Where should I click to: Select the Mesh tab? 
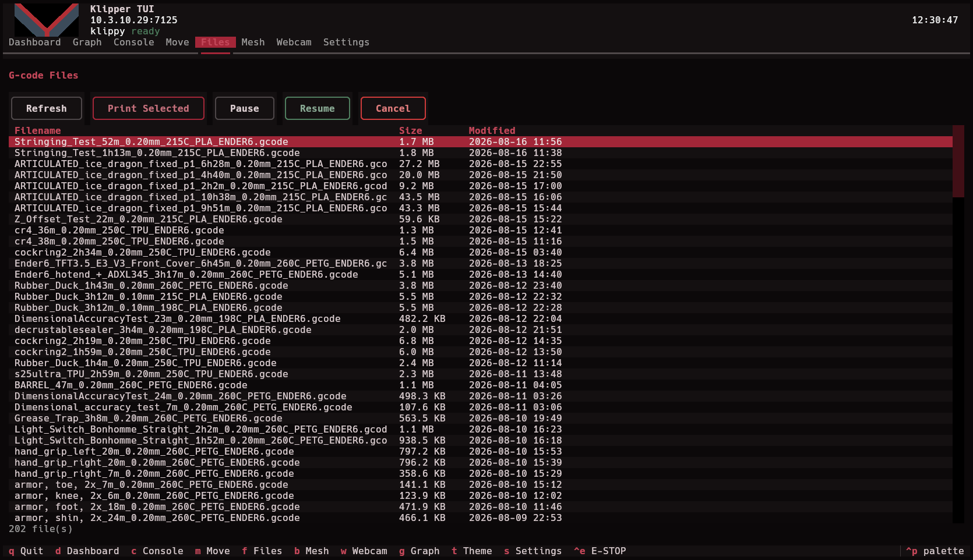coord(253,42)
